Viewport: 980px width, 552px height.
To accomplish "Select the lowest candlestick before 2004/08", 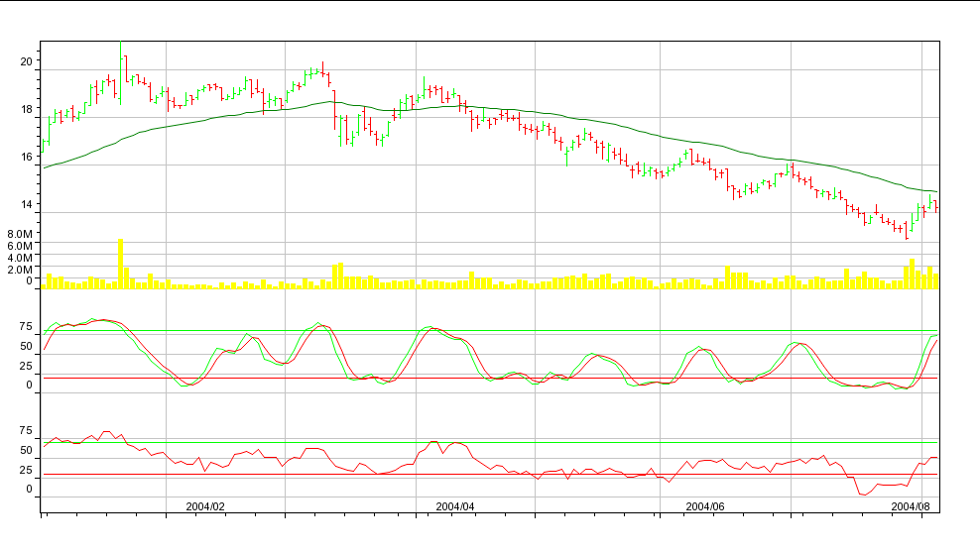I will (907, 234).
